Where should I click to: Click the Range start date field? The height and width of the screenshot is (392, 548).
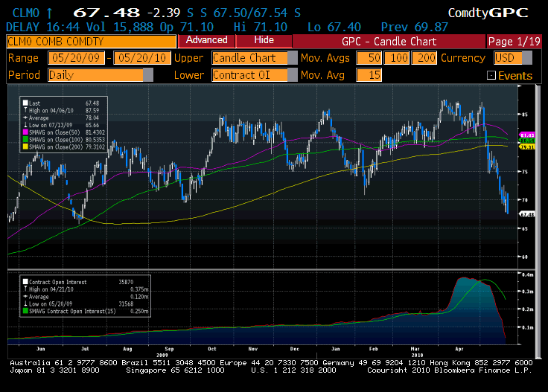[x=77, y=58]
